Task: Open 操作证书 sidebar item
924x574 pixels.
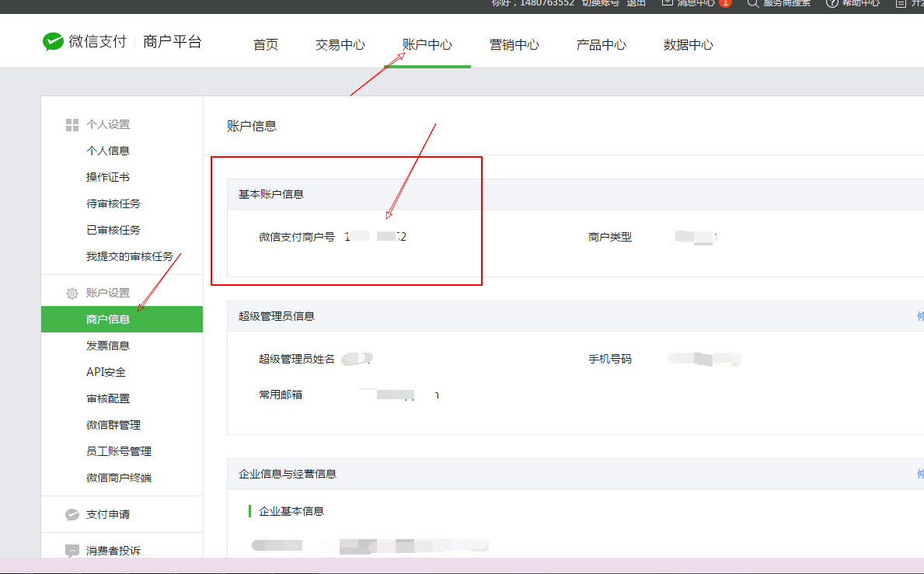Action: pyautogui.click(x=108, y=177)
